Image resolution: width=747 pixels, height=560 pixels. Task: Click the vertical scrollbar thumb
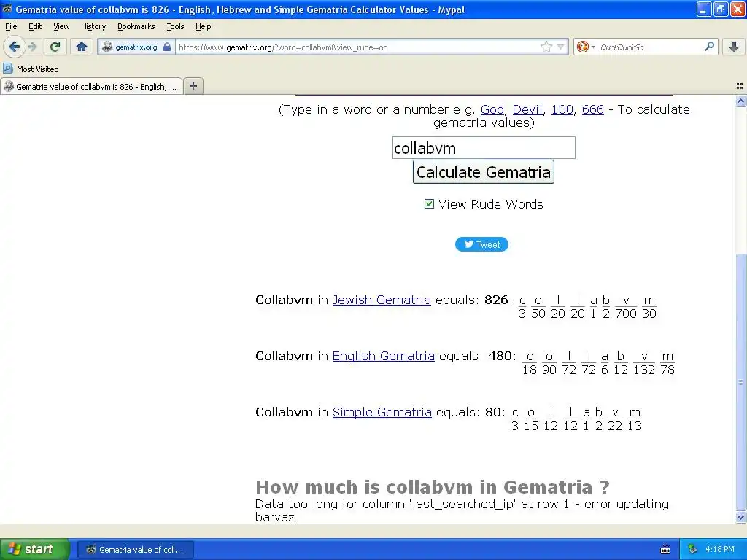click(740, 382)
